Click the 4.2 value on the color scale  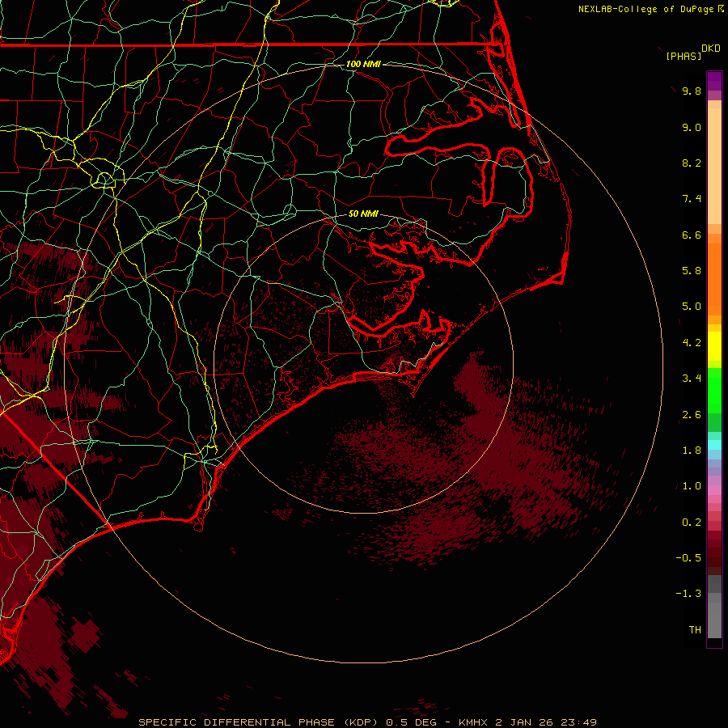pyautogui.click(x=692, y=343)
